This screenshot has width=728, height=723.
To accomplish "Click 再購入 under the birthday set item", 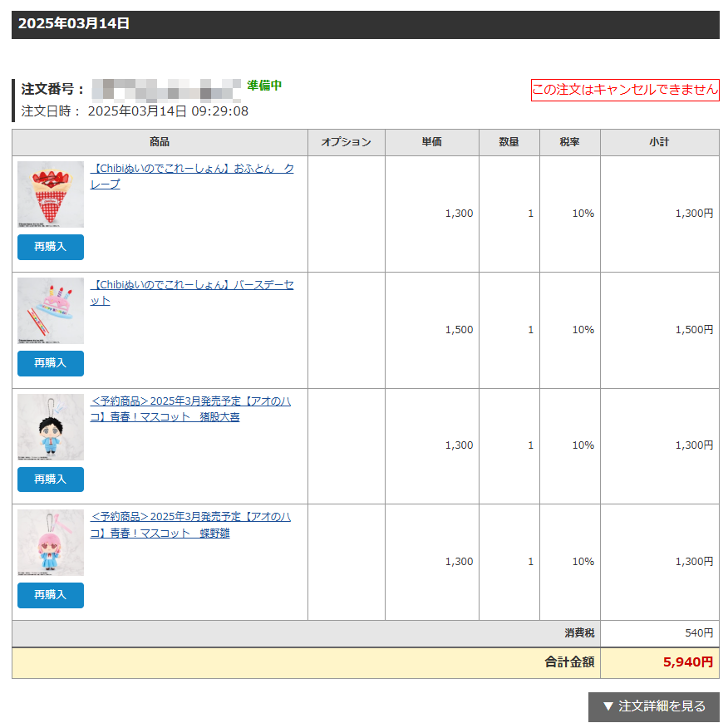I will [x=51, y=363].
